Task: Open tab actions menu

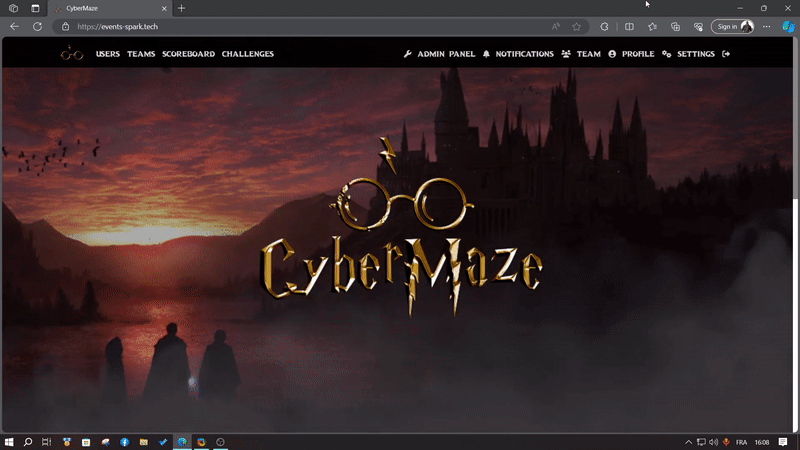Action: (x=35, y=8)
